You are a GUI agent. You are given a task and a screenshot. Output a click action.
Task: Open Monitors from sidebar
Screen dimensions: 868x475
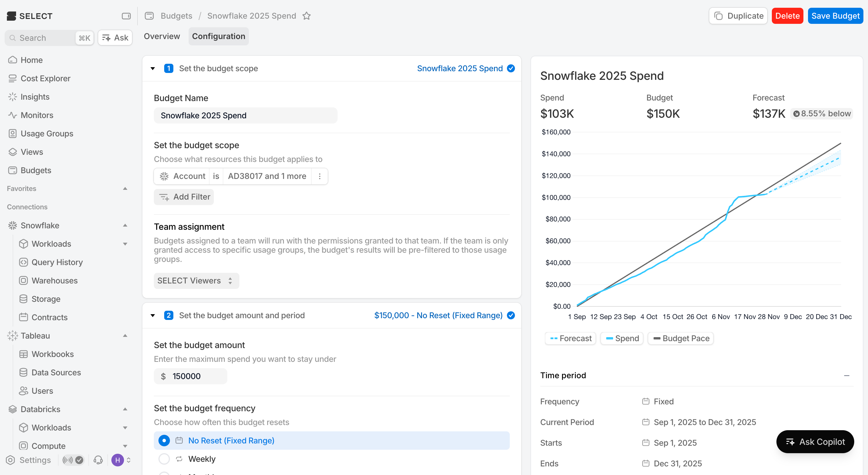pos(37,115)
